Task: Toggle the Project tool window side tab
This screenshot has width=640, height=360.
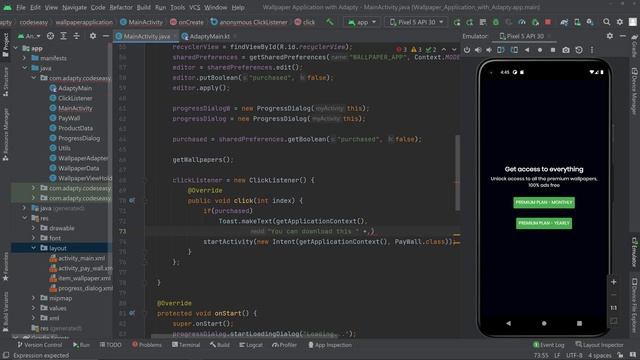Action: 5,45
